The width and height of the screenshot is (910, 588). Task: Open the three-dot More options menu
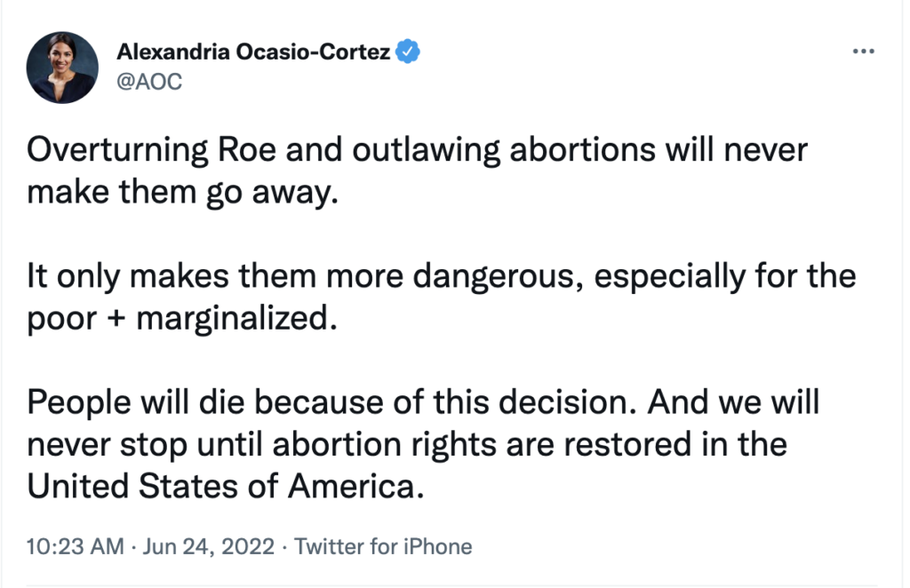pos(863,52)
